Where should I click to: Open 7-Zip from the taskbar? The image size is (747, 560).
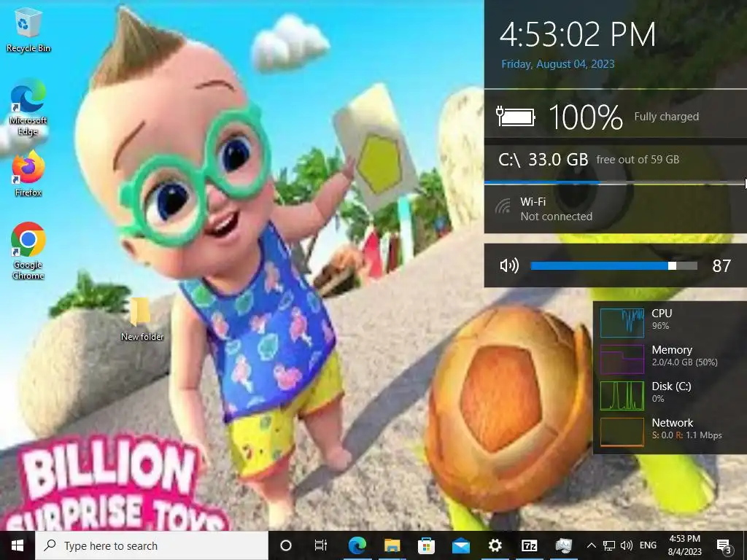tap(530, 545)
